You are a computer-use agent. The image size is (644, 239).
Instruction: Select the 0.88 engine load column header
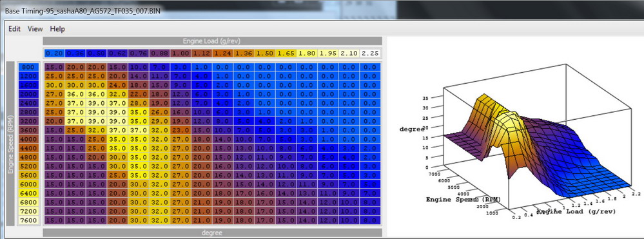pos(159,53)
